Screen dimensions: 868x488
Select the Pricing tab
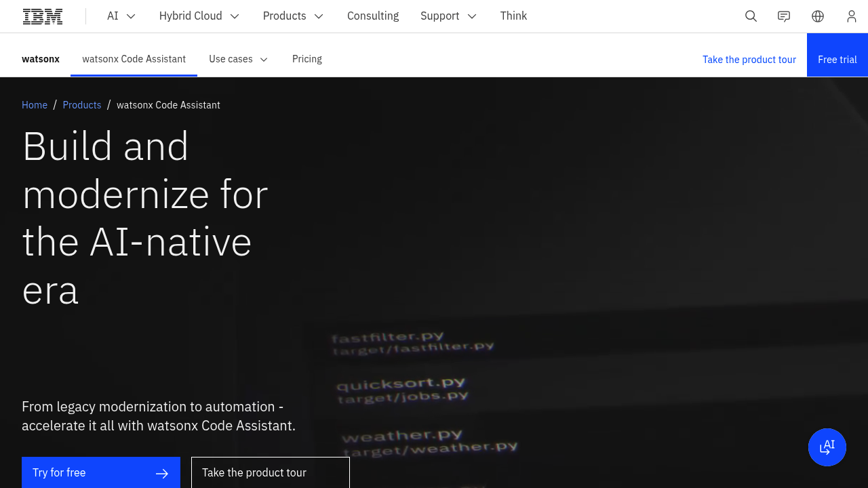click(x=307, y=59)
